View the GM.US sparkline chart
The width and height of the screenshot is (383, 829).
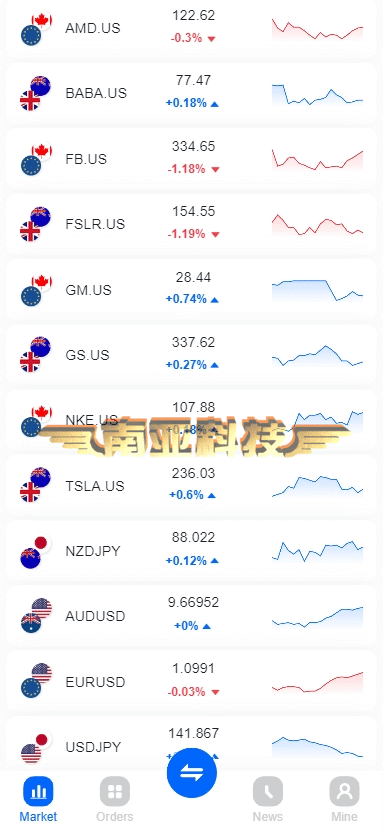tap(317, 290)
